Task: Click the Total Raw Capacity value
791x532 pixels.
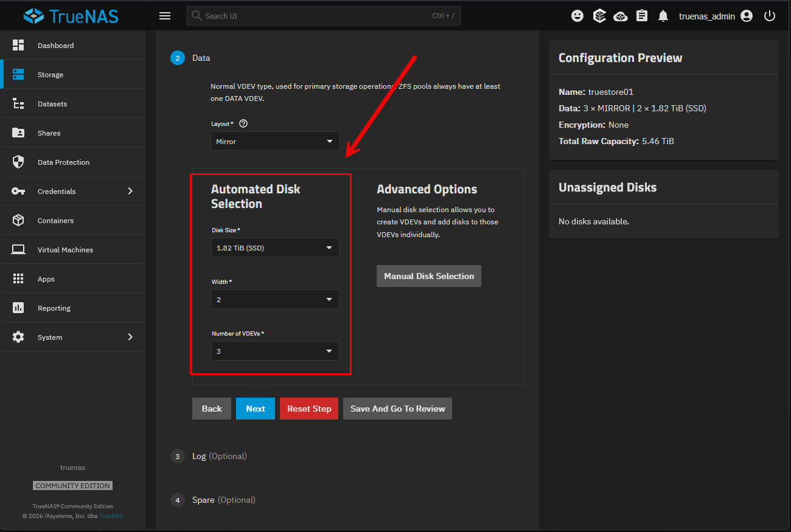Action: point(658,141)
